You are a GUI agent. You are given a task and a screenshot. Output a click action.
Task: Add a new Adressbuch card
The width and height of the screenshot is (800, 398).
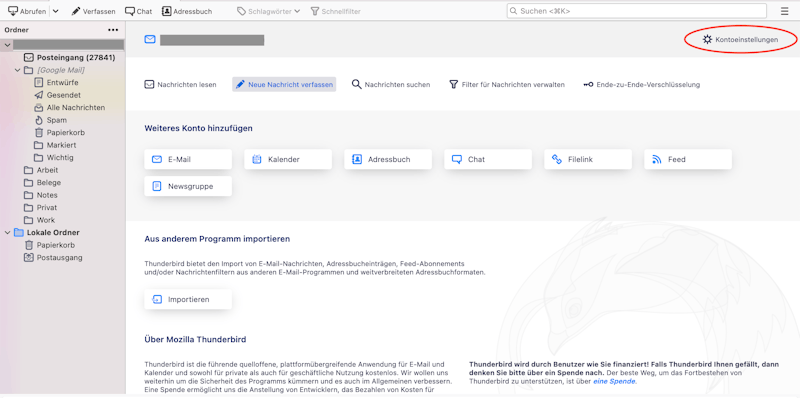pyautogui.click(x=388, y=159)
